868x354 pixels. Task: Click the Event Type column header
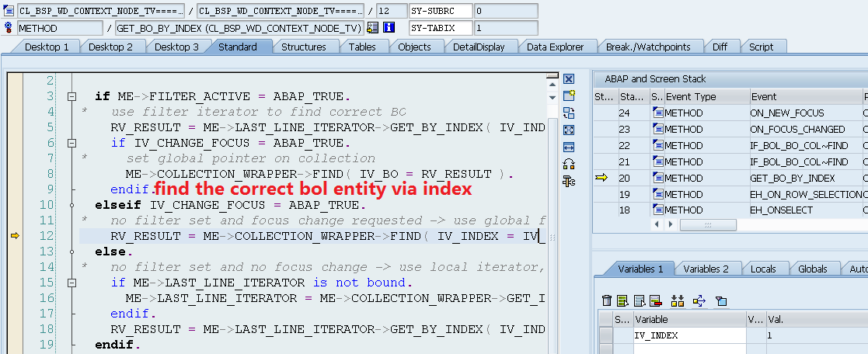pyautogui.click(x=706, y=97)
